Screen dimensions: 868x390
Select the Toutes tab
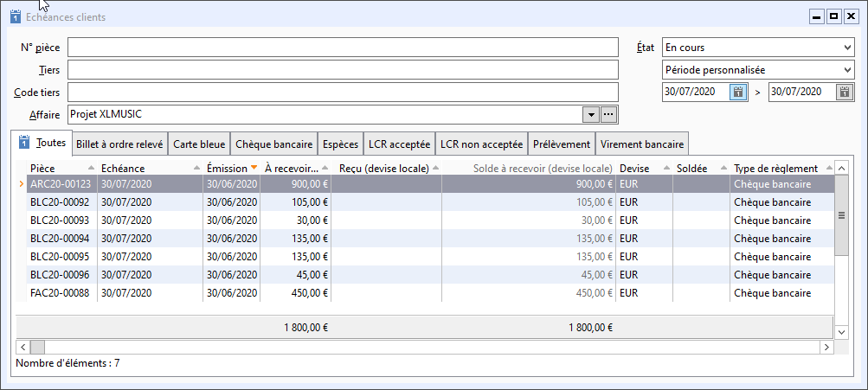tap(42, 143)
